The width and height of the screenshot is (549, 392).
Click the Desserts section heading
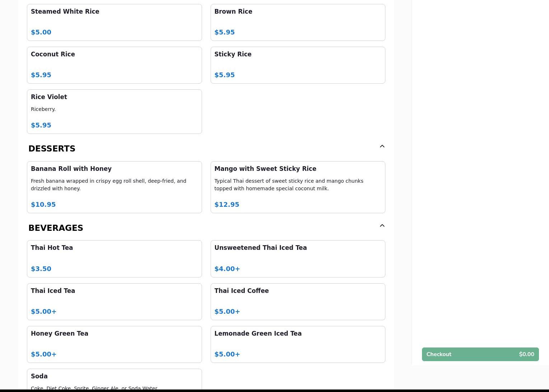(x=52, y=149)
